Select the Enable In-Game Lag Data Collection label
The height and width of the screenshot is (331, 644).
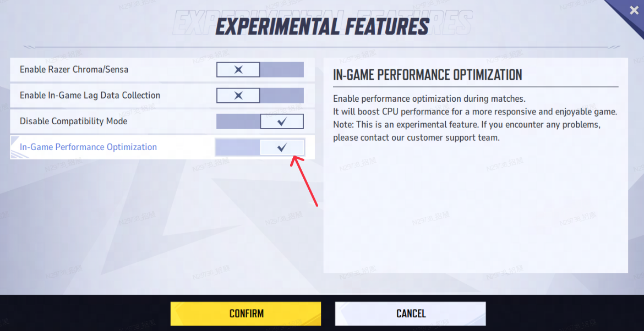[90, 96]
